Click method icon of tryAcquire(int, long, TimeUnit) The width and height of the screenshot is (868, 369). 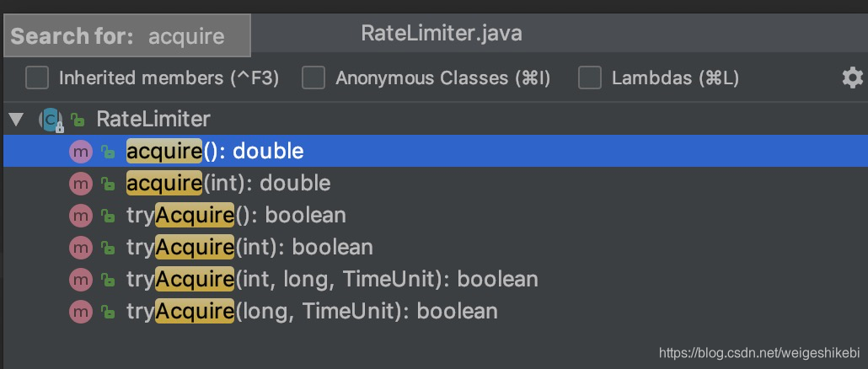click(x=81, y=280)
